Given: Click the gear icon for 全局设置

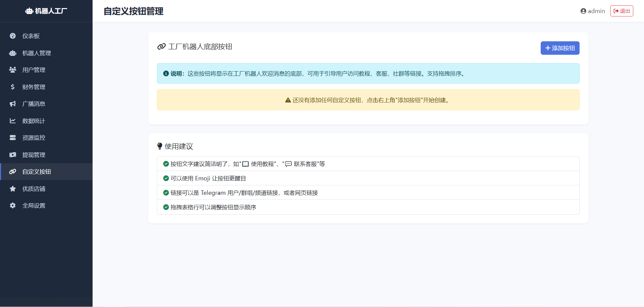Looking at the screenshot, I should tap(13, 206).
